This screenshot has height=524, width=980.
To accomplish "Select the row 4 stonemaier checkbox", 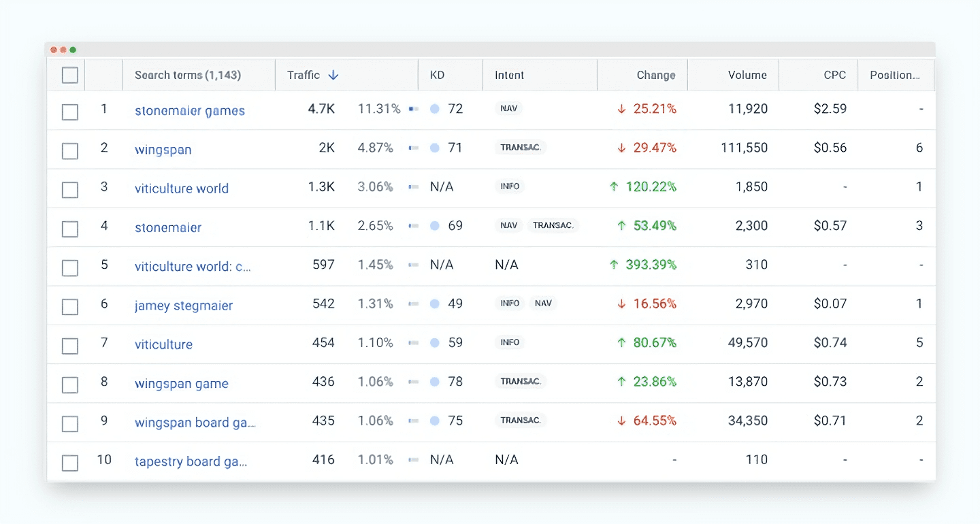I will [x=70, y=229].
